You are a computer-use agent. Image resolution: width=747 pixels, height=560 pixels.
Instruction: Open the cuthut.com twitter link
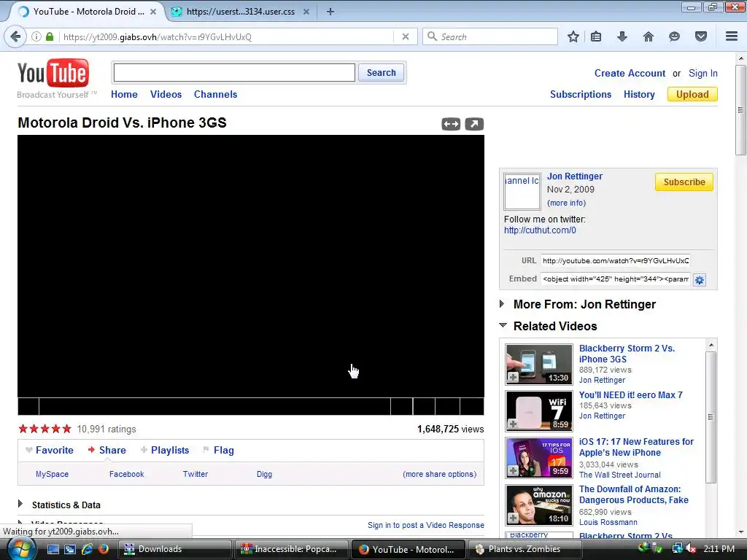click(x=540, y=230)
